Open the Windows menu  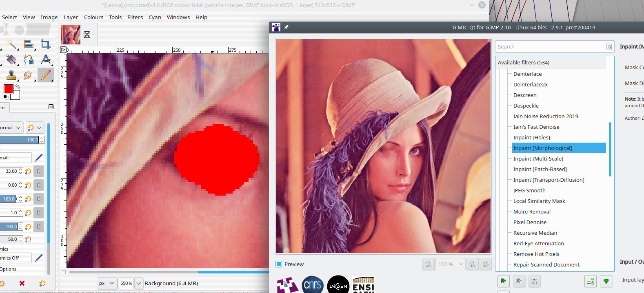tap(178, 17)
